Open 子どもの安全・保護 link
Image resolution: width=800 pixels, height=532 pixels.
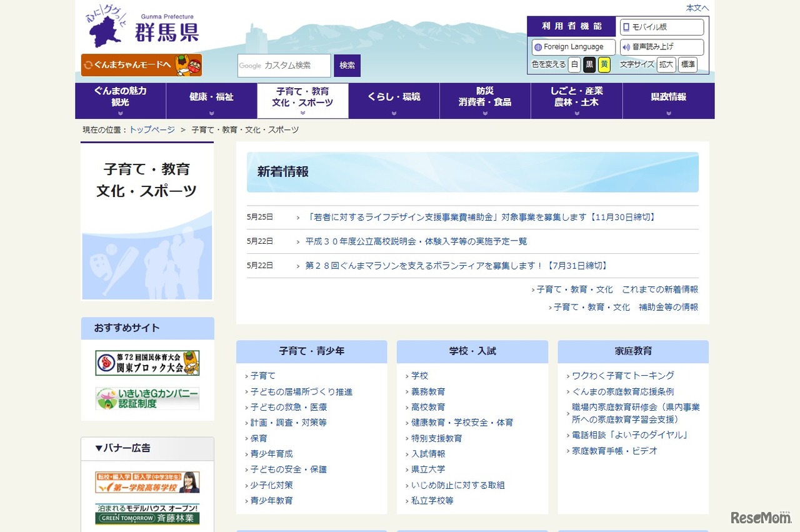tap(289, 469)
